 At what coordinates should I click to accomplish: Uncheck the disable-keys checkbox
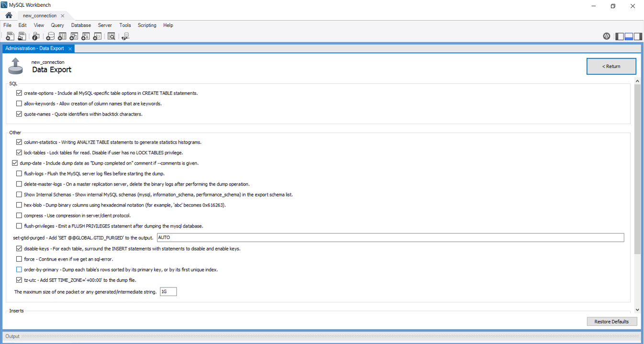pyautogui.click(x=19, y=249)
